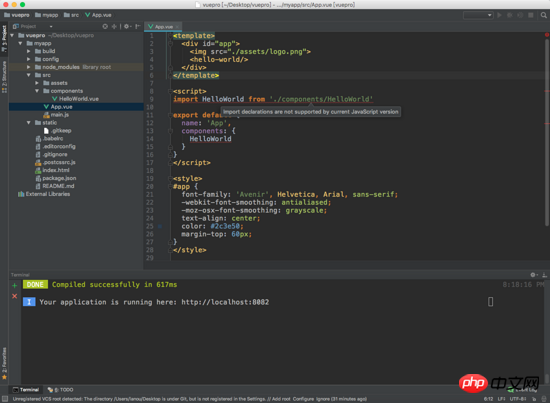
Task: Click the Debug bug icon
Action: pyautogui.click(x=510, y=15)
